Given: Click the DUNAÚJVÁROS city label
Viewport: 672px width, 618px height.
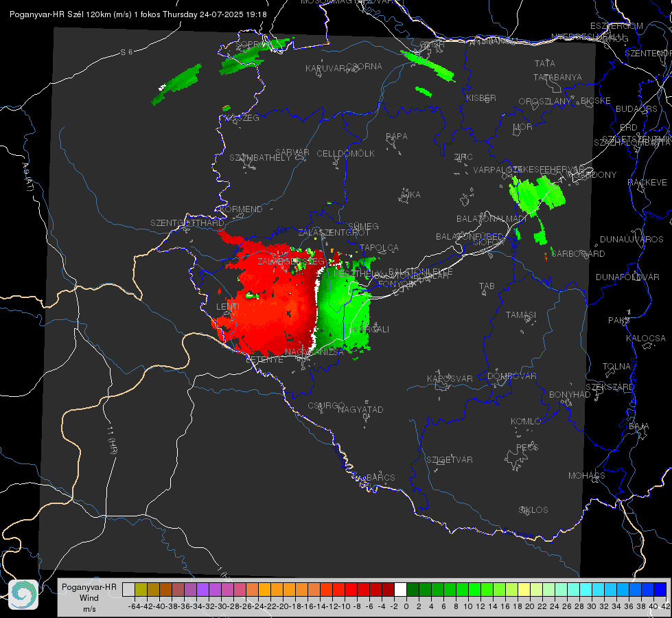Looking at the screenshot, I should pos(632,240).
